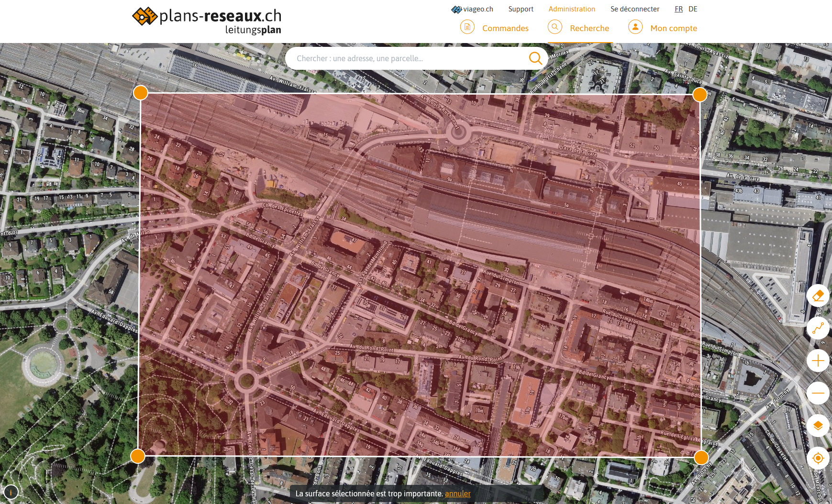Go to the Support page
This screenshot has height=504, width=832.
coord(521,9)
